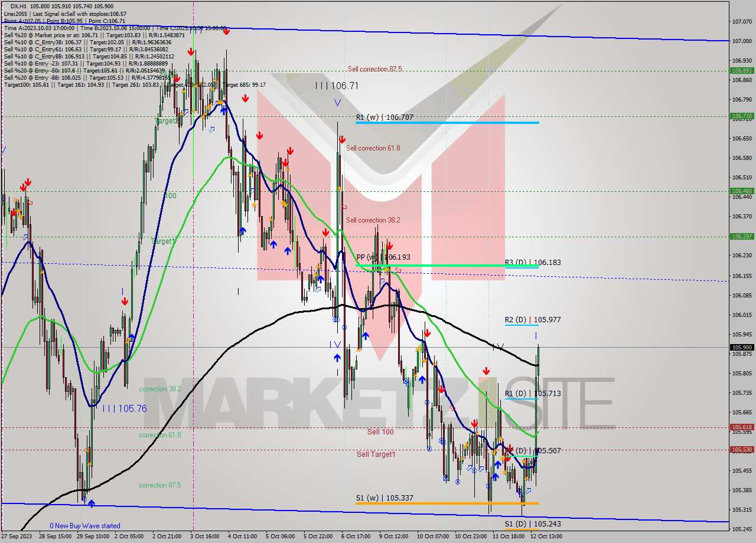Screen dimensions: 756x543
Task: Click the 'Sell correction 38.2' label
Action: pos(373,220)
